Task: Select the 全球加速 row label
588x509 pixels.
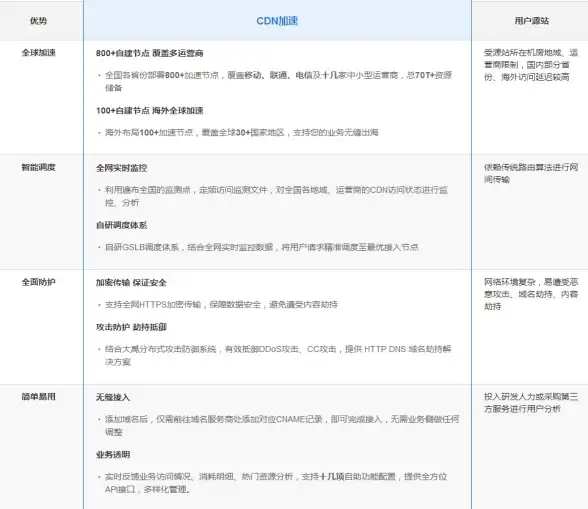Action: tap(39, 53)
